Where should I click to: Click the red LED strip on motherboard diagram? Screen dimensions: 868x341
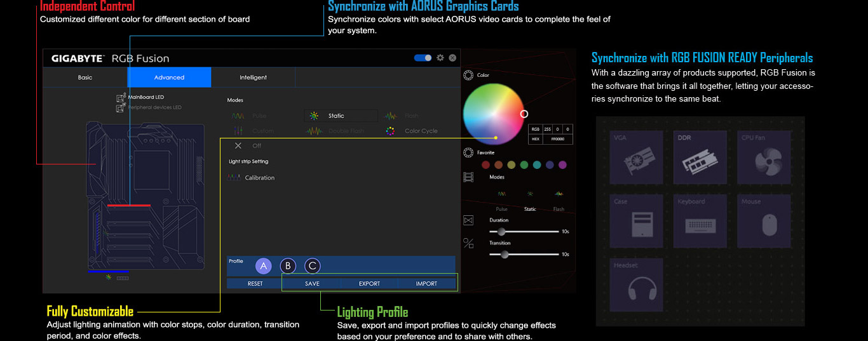tap(129, 206)
